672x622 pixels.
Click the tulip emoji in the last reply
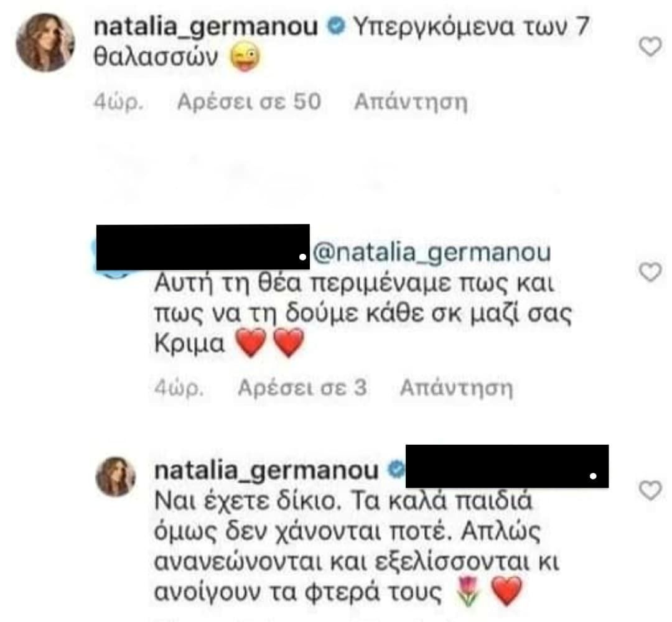click(469, 592)
